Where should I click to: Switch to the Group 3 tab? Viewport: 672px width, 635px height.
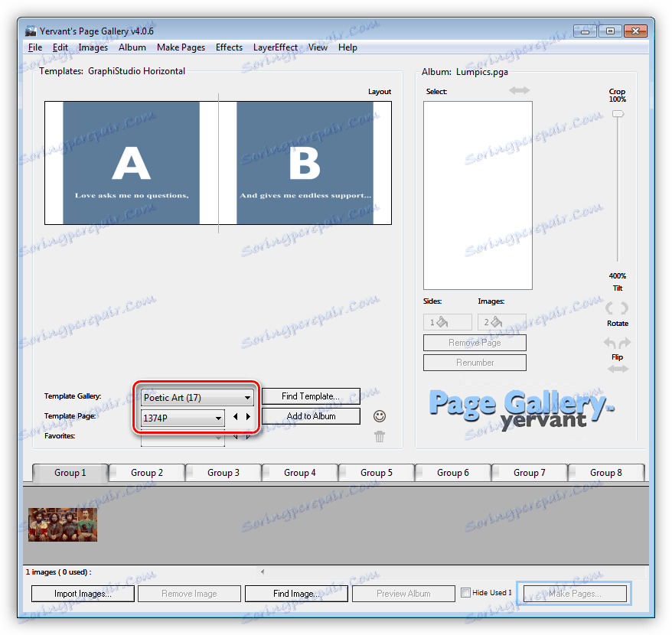tap(223, 473)
